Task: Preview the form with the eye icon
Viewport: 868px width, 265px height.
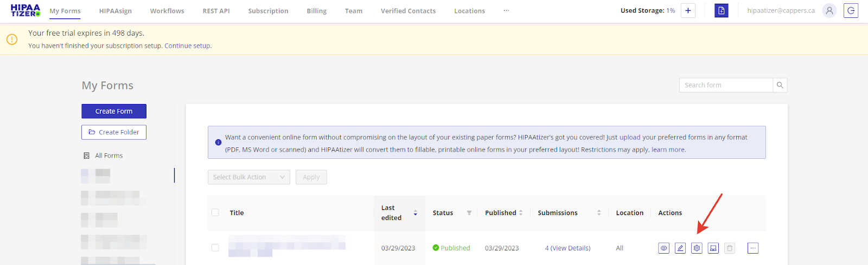Action: (x=663, y=248)
